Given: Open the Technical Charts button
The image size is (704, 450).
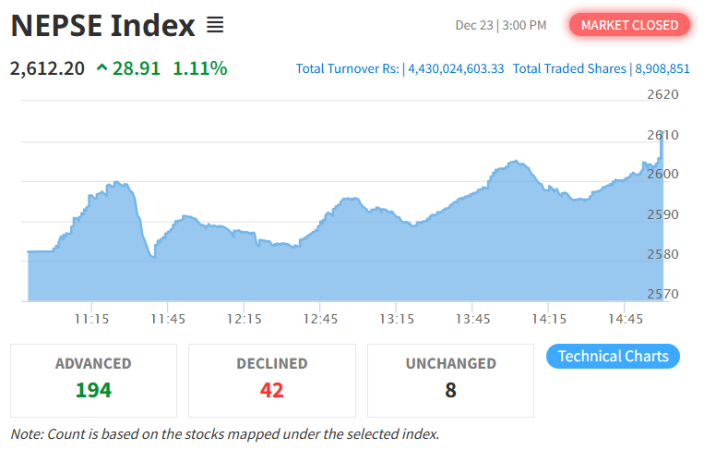Looking at the screenshot, I should click(x=613, y=356).
